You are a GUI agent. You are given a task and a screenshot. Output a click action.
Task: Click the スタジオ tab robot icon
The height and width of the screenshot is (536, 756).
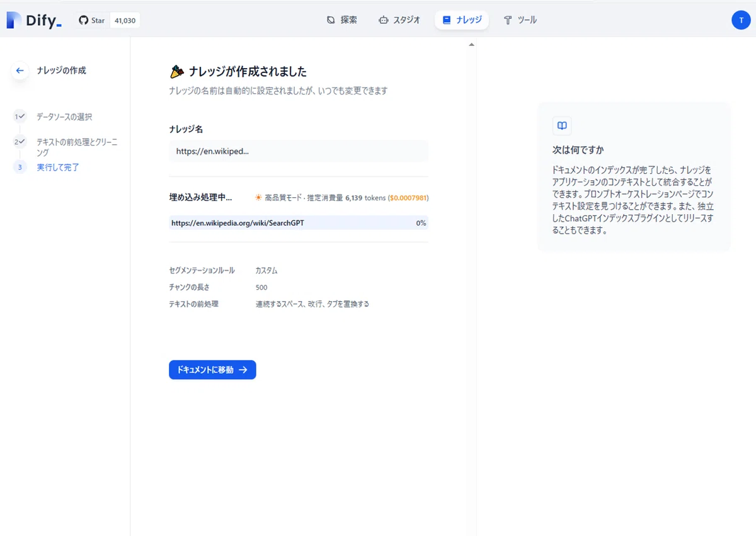pyautogui.click(x=383, y=20)
